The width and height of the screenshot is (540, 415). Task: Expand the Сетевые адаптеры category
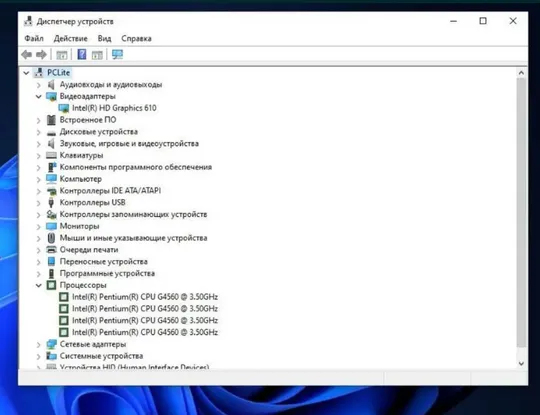coord(39,344)
